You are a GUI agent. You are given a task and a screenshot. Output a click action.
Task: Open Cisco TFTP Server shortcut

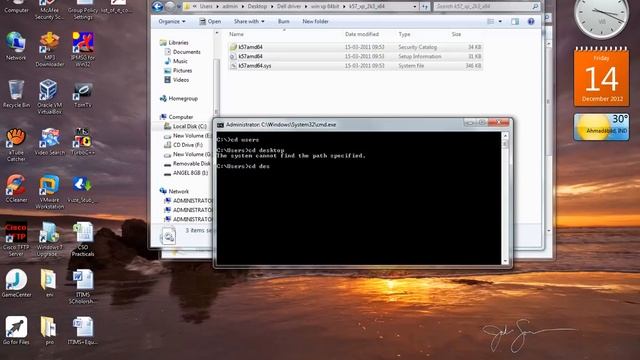[16, 239]
